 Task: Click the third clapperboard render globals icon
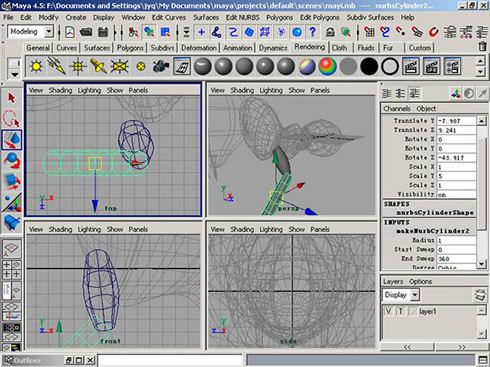click(x=452, y=66)
